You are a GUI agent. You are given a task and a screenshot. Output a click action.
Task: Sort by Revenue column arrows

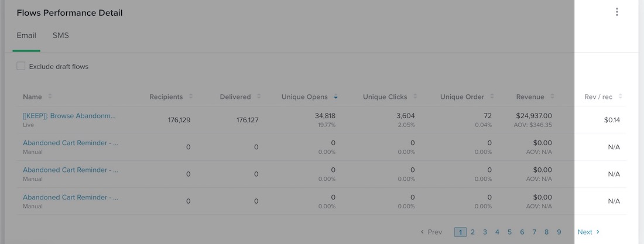552,97
